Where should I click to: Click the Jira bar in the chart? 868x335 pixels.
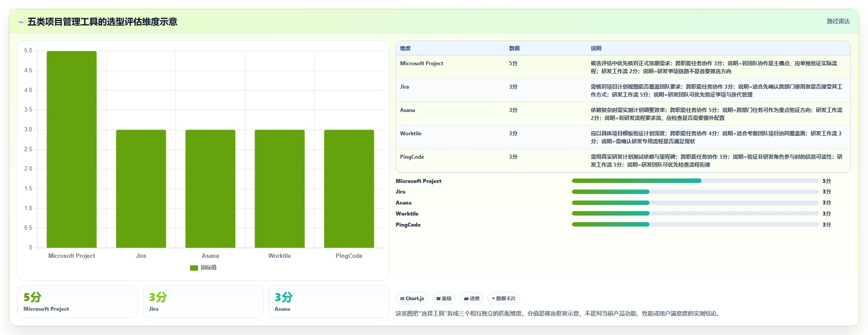click(141, 189)
